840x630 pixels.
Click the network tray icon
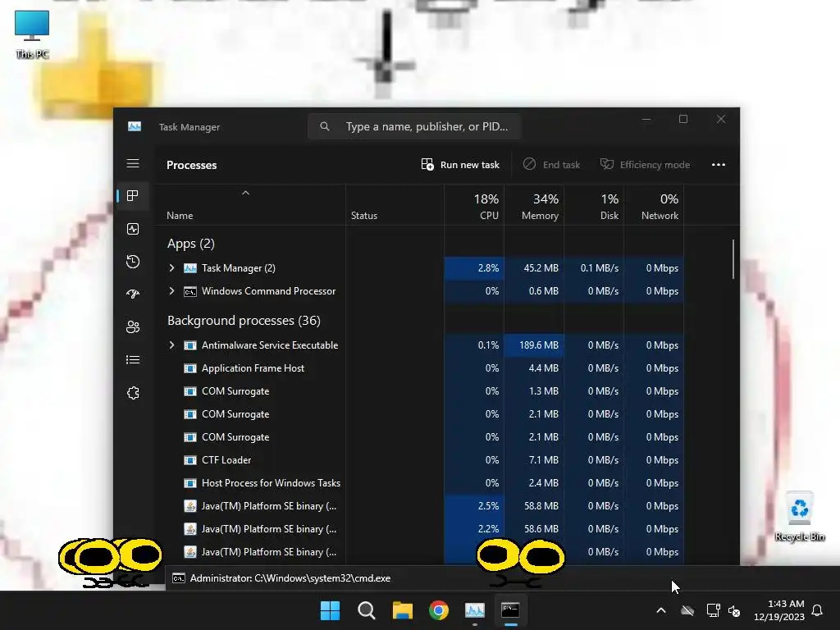pos(713,610)
